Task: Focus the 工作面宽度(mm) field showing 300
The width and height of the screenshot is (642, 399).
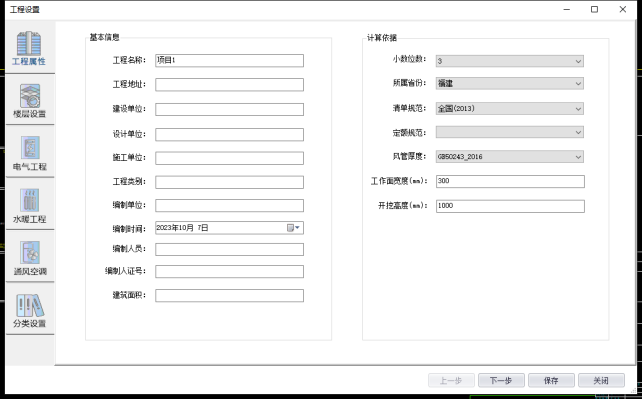Action: [x=510, y=181]
